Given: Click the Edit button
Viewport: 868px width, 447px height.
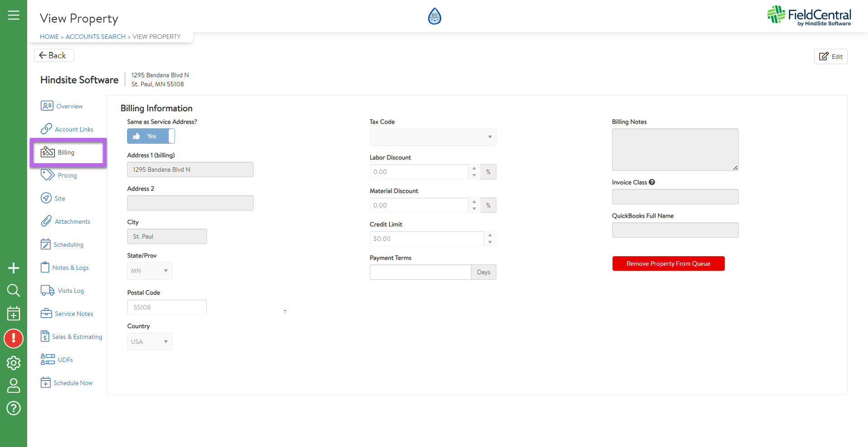Looking at the screenshot, I should pyautogui.click(x=830, y=56).
